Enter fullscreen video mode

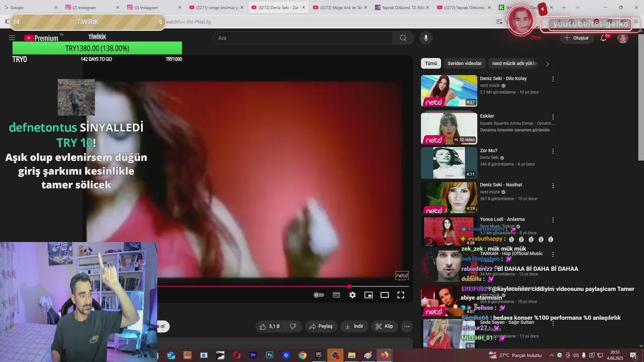click(400, 295)
